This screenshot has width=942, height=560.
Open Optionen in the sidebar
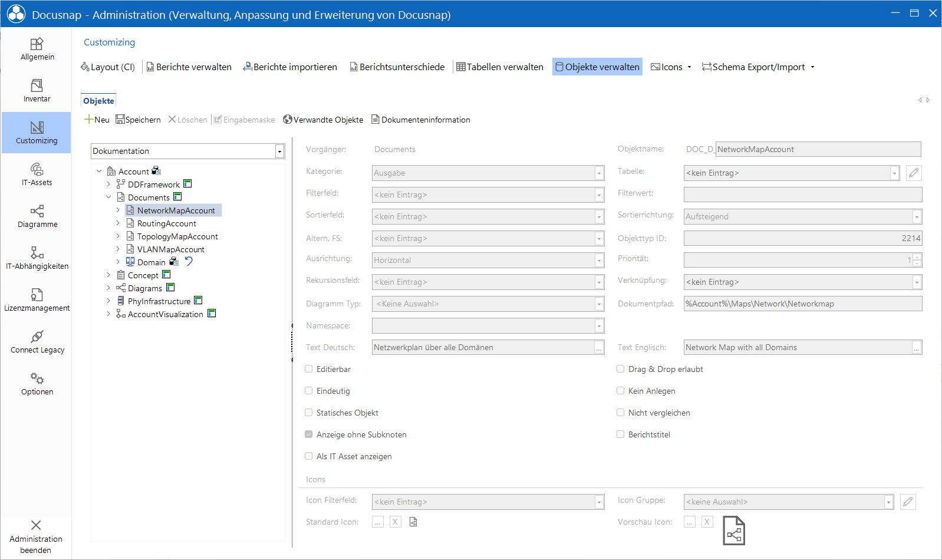click(37, 384)
